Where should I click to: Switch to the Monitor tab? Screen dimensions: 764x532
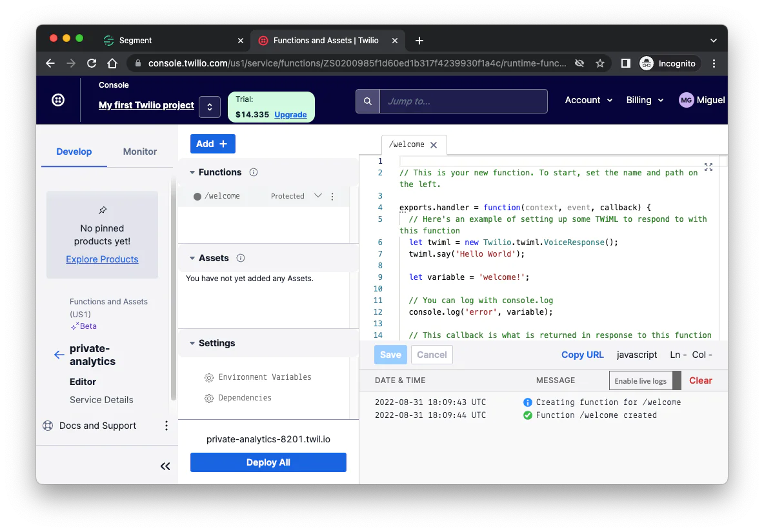coord(139,152)
